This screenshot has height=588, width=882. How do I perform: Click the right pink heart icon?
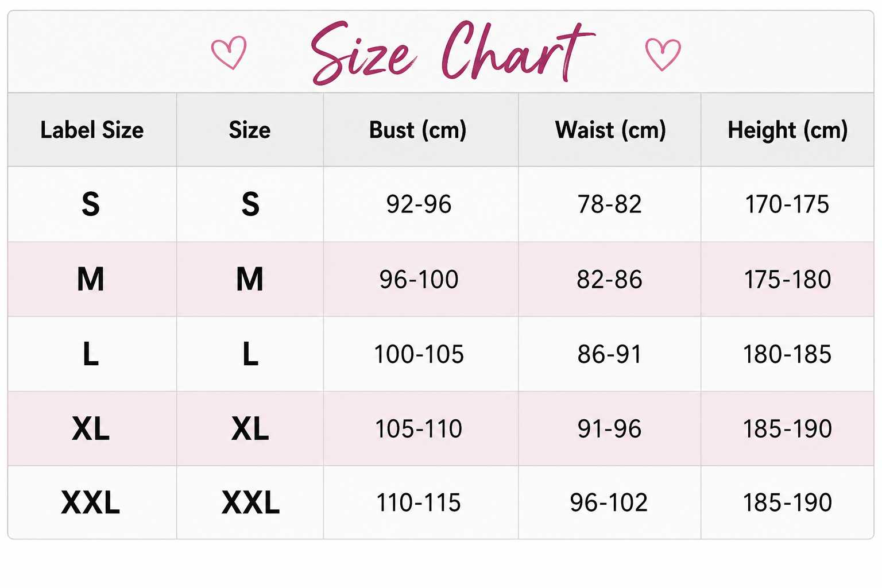pos(663,55)
